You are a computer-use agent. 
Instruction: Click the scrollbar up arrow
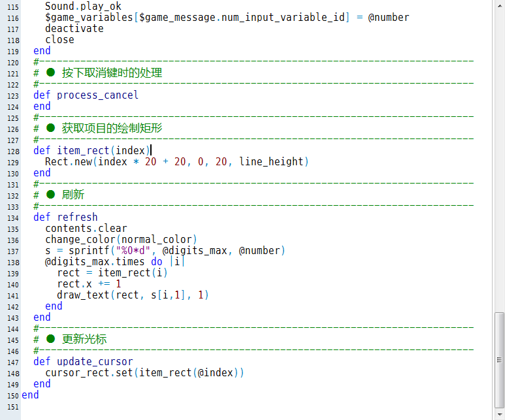point(500,5)
